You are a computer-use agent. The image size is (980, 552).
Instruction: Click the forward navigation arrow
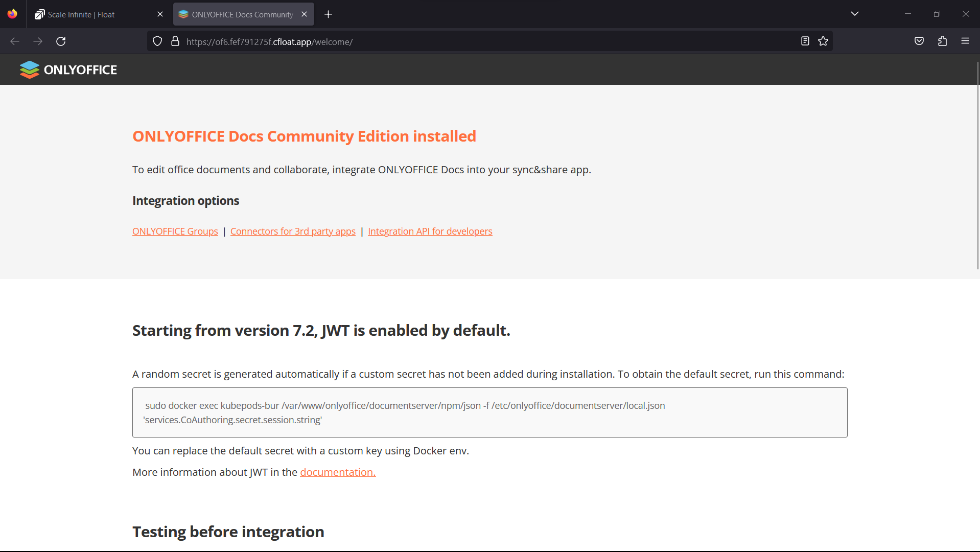coord(38,41)
